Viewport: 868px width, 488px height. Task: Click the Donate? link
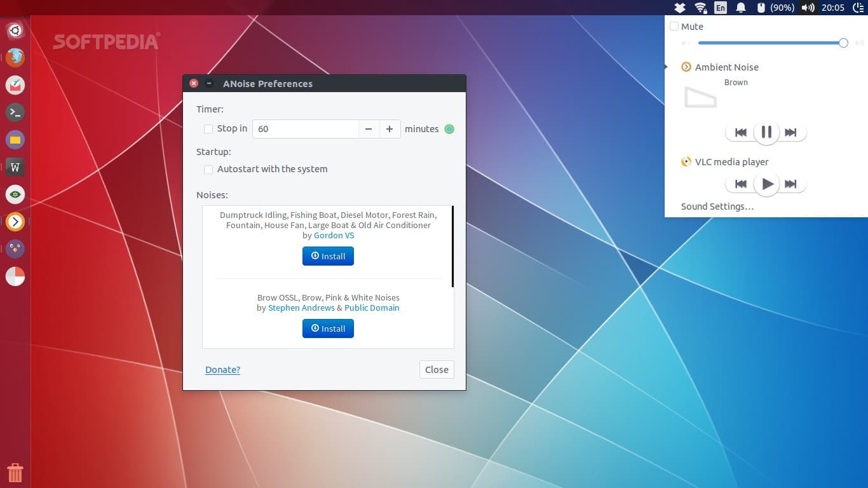pos(222,370)
